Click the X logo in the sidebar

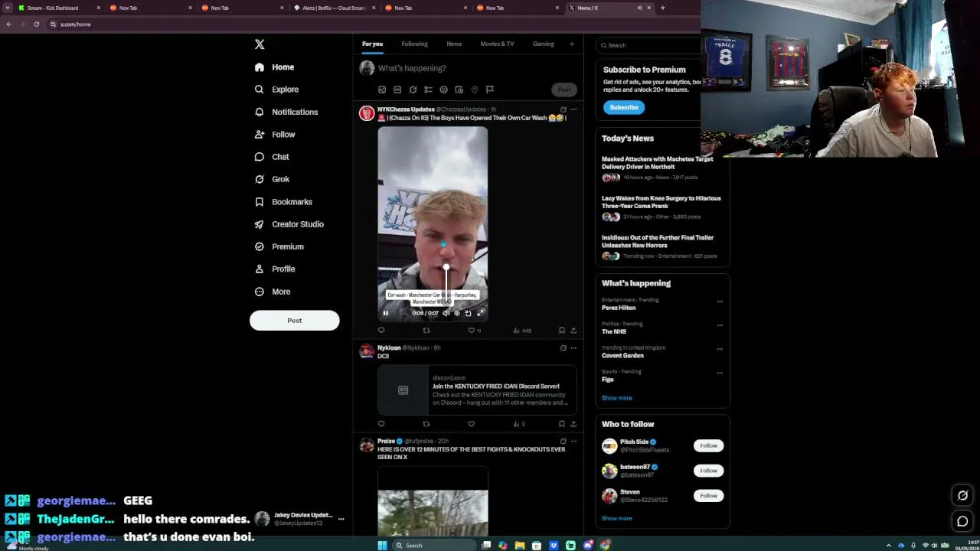click(260, 44)
